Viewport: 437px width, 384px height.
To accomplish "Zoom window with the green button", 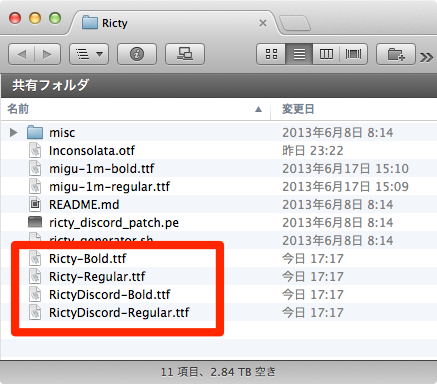I will tap(55, 18).
